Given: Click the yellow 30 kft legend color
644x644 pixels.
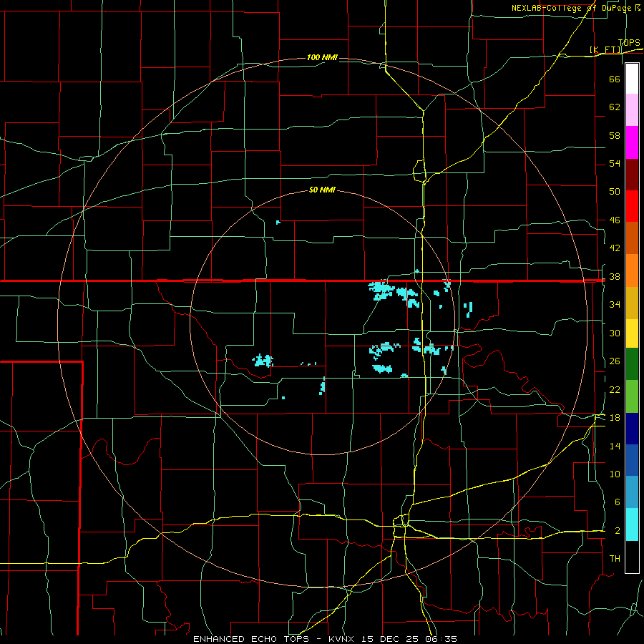Looking at the screenshot, I should pos(632,333).
